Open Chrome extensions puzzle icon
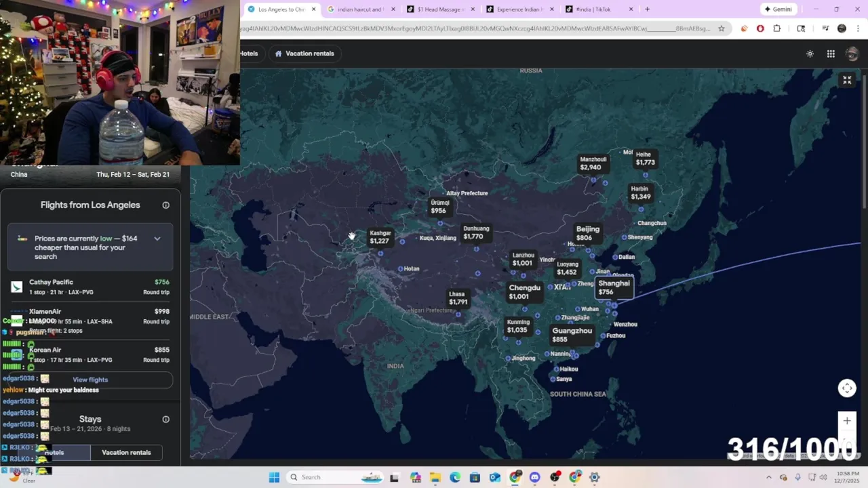The image size is (868, 488). click(x=777, y=28)
